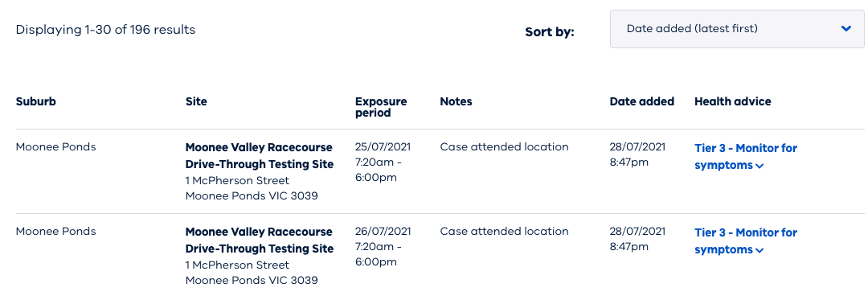Click the first row's "1 McPherson Street" address

pos(237,180)
